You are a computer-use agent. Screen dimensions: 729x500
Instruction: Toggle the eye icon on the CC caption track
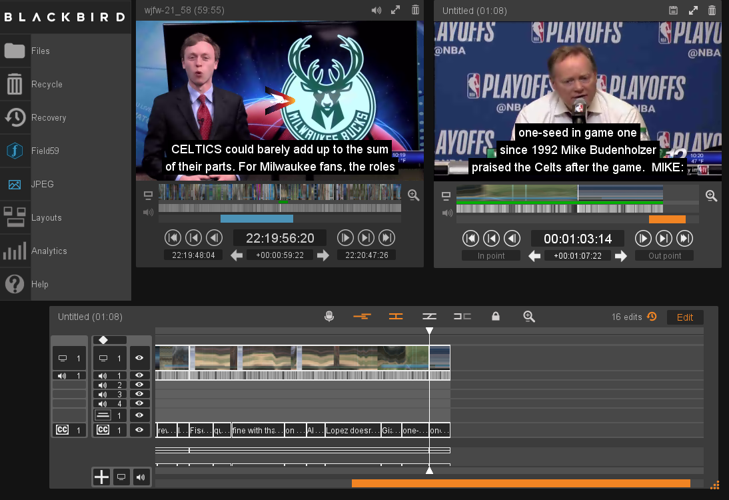tap(139, 430)
